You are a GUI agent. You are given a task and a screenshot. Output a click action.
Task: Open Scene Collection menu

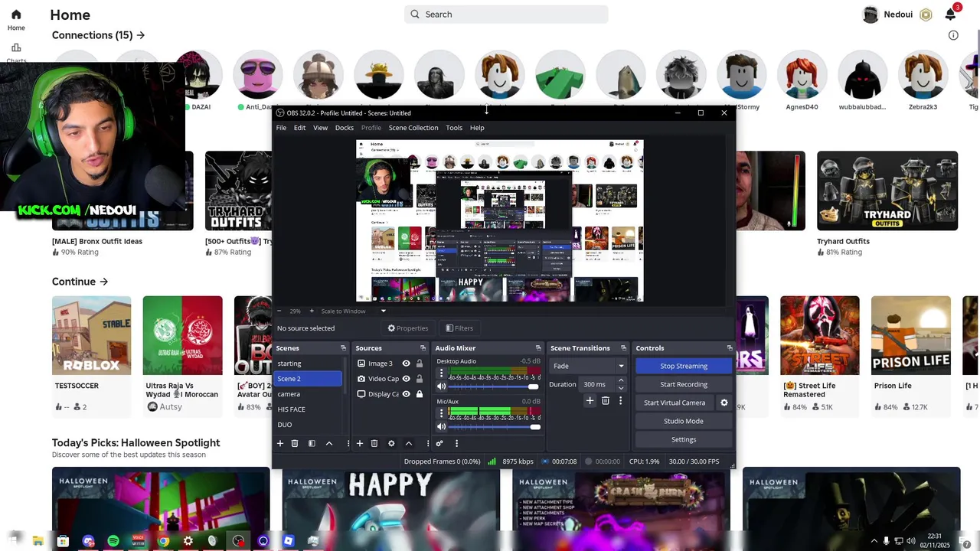pos(413,128)
